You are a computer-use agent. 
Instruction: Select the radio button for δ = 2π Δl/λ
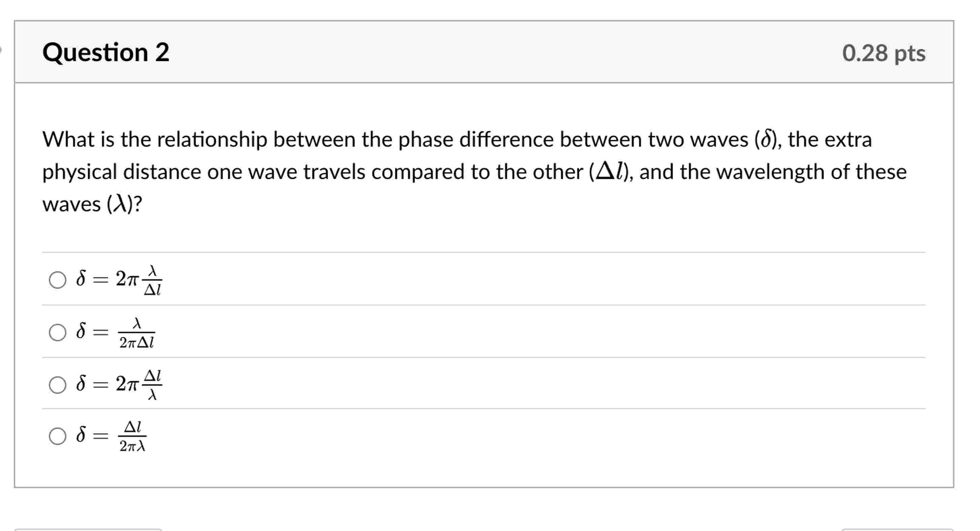pyautogui.click(x=58, y=384)
